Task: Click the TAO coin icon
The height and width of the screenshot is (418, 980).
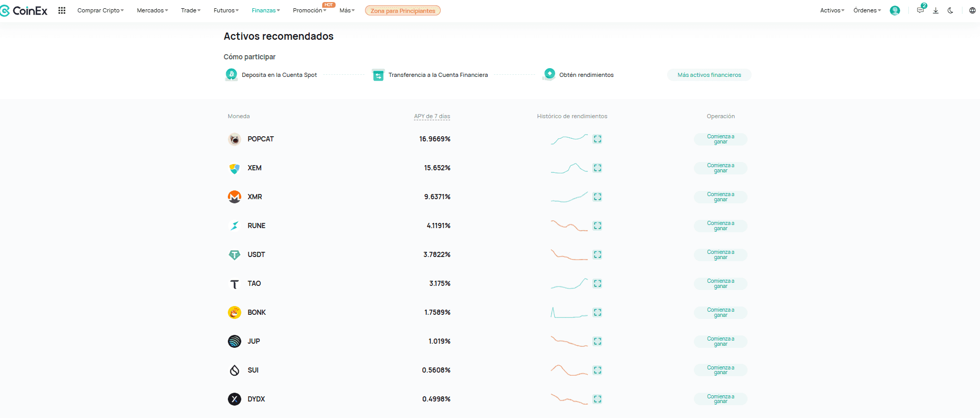Action: pyautogui.click(x=235, y=283)
